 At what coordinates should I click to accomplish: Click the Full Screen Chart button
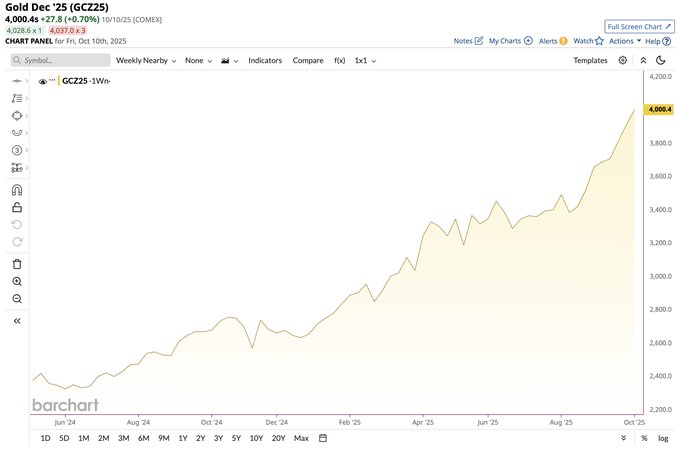[639, 26]
